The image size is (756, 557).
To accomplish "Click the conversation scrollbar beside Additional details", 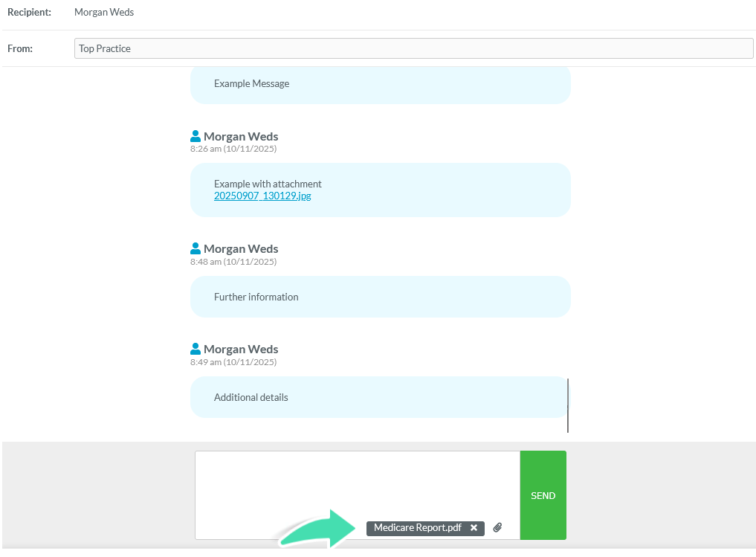I will pos(568,405).
